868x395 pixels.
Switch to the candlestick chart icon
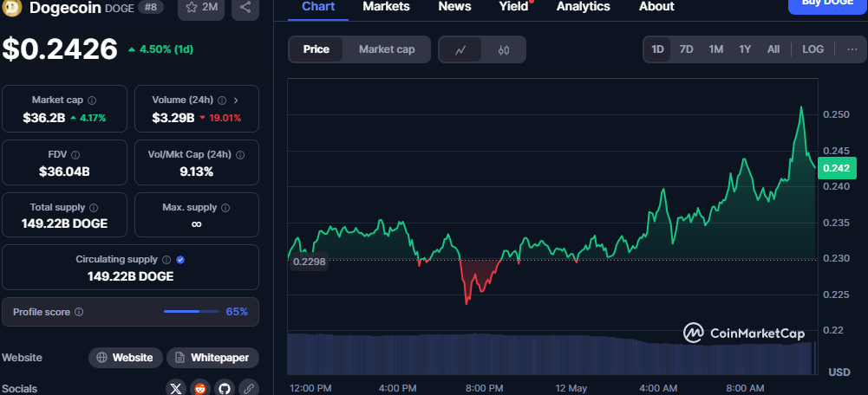(x=503, y=49)
